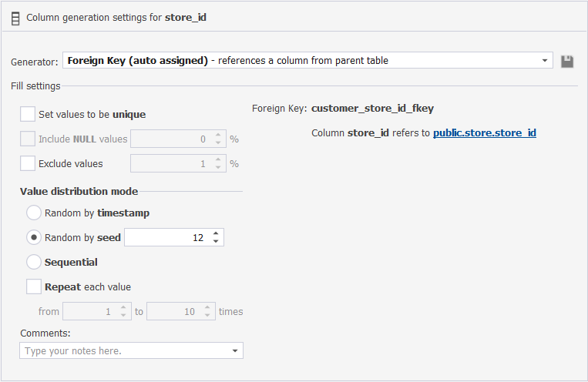The width and height of the screenshot is (588, 382).
Task: Expand the Comments dropdown arrow
Action: click(x=235, y=351)
